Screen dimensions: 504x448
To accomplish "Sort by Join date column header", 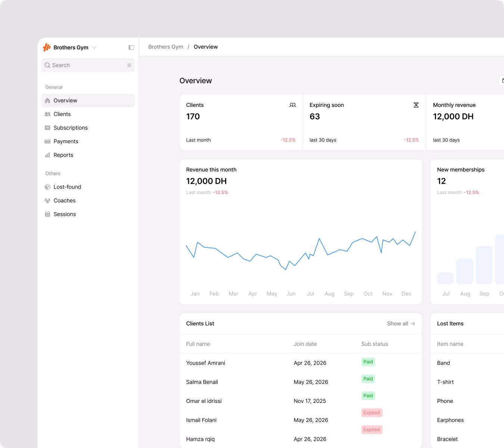I will coord(305,344).
